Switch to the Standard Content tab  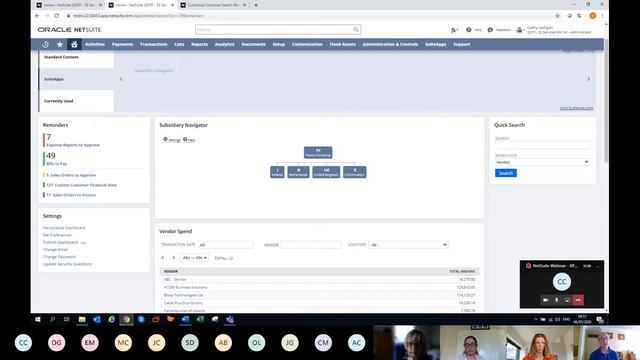[x=76, y=59]
